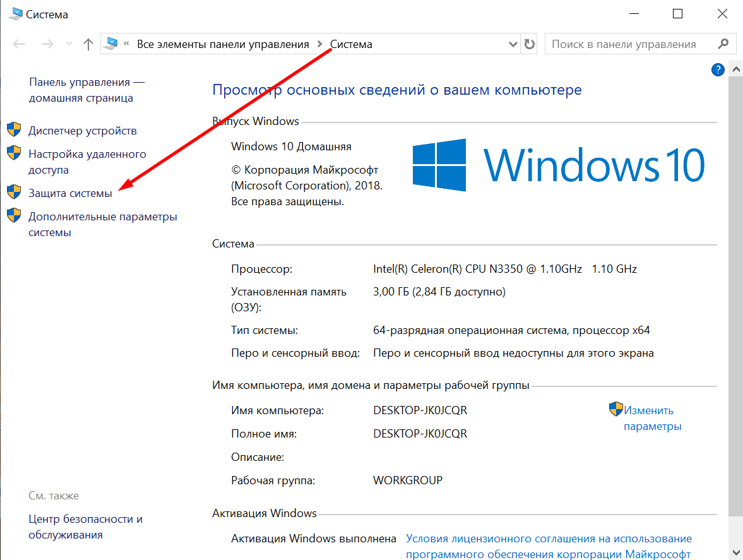Click the shield icon beside Дополнительные параметры системы
Image resolution: width=743 pixels, height=560 pixels.
pos(15,215)
